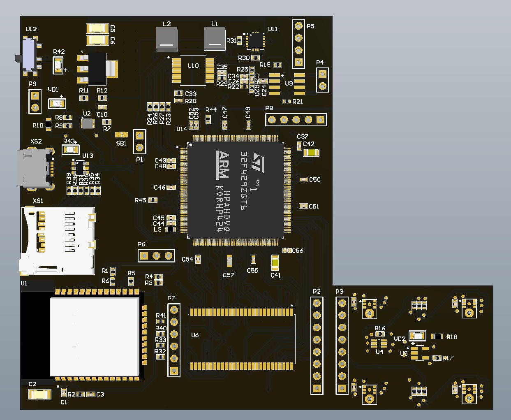Select the U6 memory chip footprint
Screen dimensions: 511x420
(x=242, y=339)
